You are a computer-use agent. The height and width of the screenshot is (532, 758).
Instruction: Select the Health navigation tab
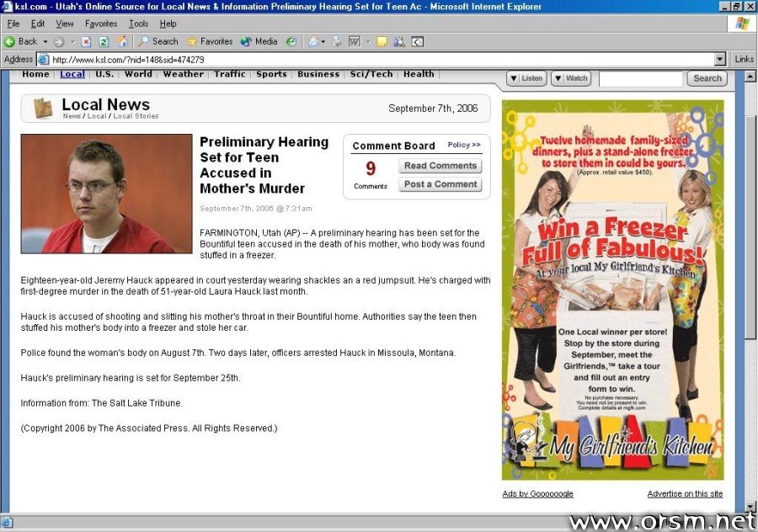419,74
